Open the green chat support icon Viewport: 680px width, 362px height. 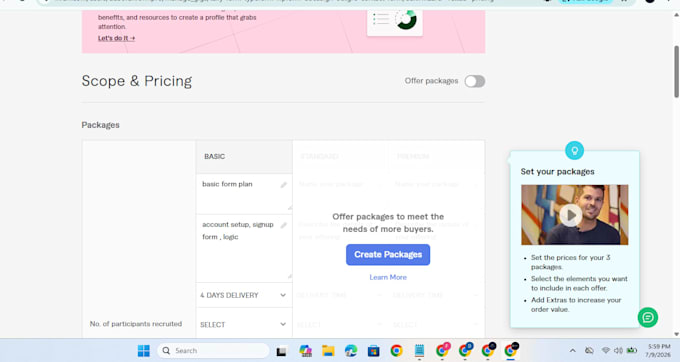click(647, 317)
